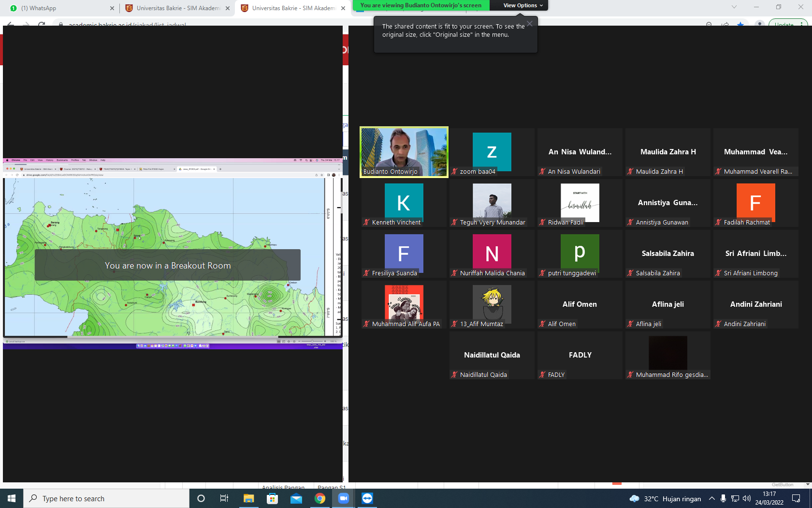
Task: Select Muhammad Rifo gesdia's dark avatar
Action: (668, 353)
